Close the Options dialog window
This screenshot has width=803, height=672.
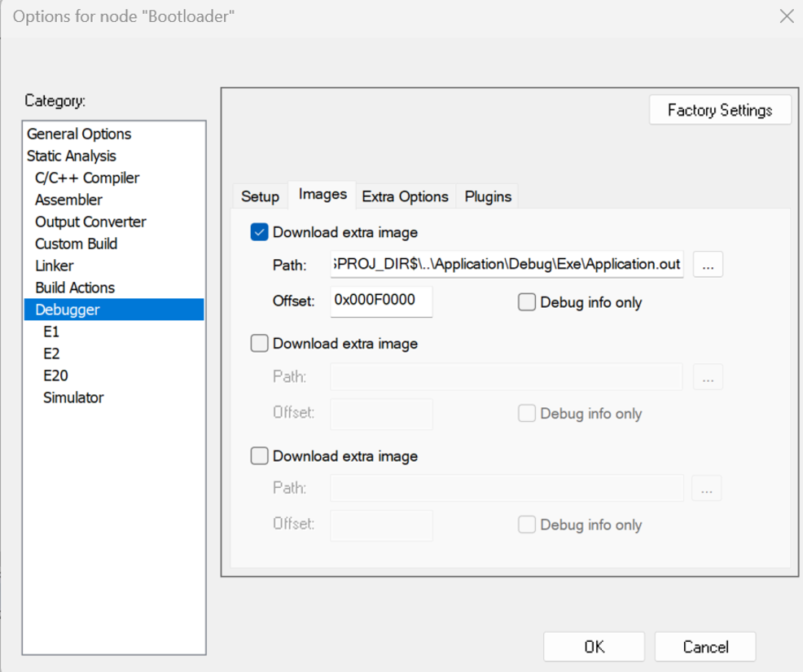pyautogui.click(x=786, y=16)
